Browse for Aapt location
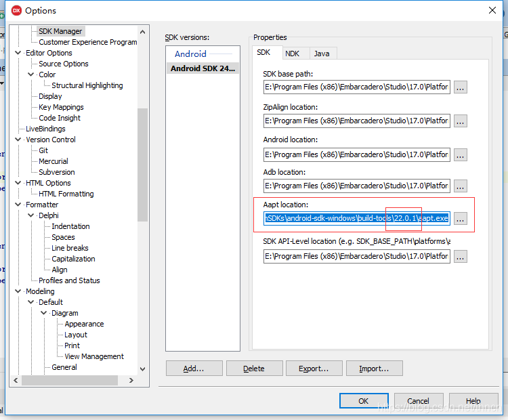This screenshot has height=420, width=508. tap(461, 219)
